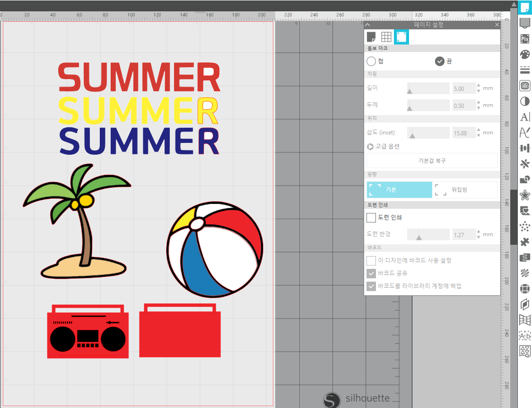532x408 pixels.
Task: Expand the 고급 옵션 section
Action: (371, 147)
